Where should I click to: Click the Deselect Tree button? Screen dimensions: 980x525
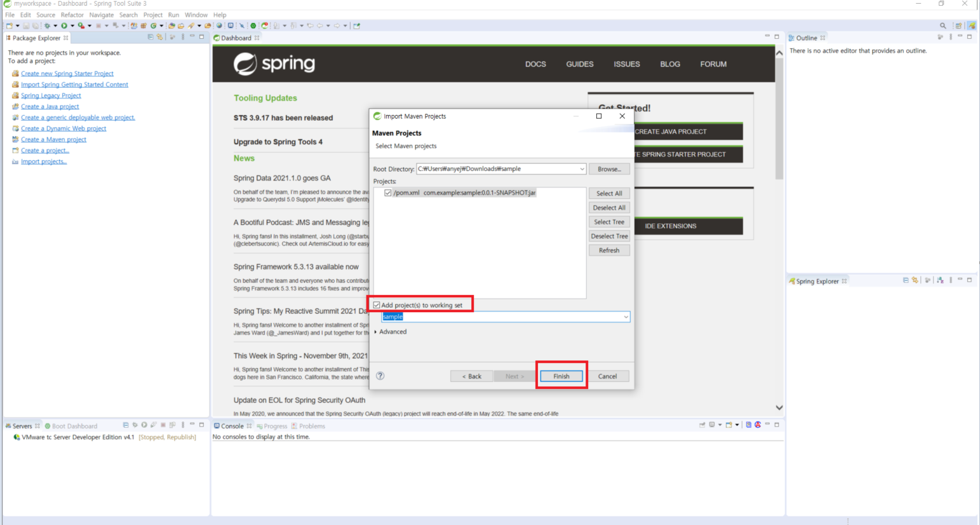coord(609,236)
